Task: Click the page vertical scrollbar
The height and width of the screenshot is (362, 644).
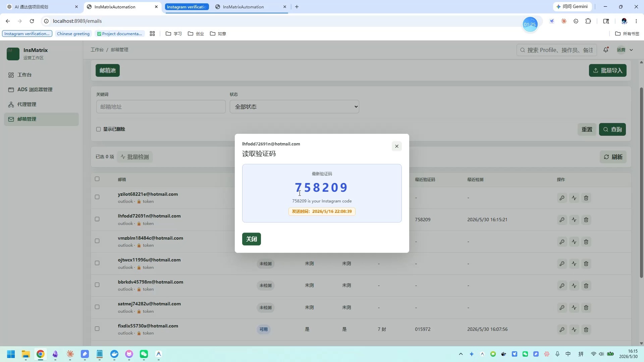Action: click(641, 183)
